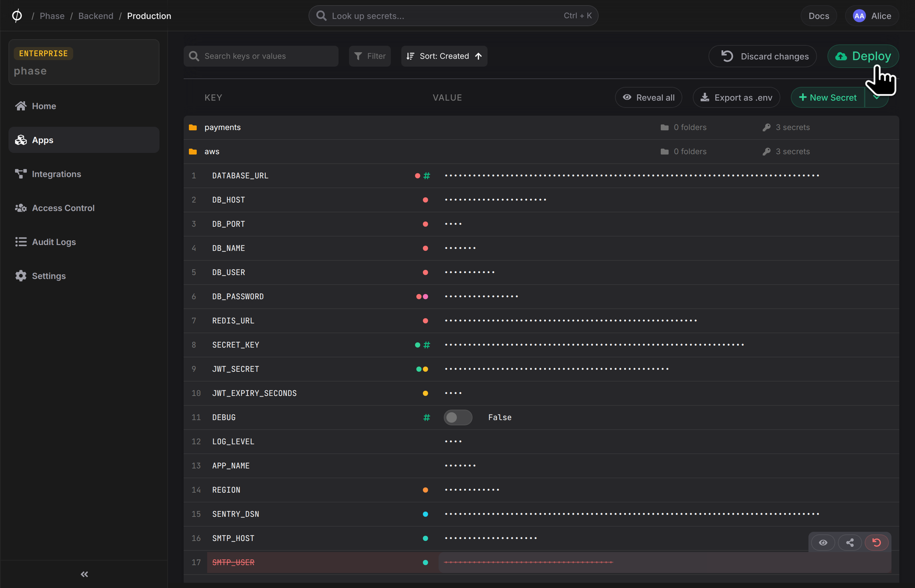This screenshot has height=588, width=915.
Task: Open the aws folder
Action: point(541,151)
